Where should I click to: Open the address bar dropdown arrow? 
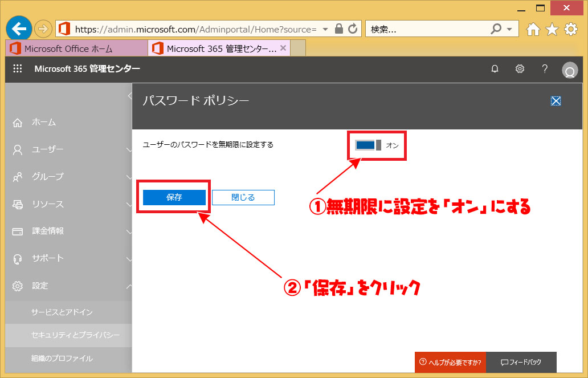pyautogui.click(x=325, y=29)
